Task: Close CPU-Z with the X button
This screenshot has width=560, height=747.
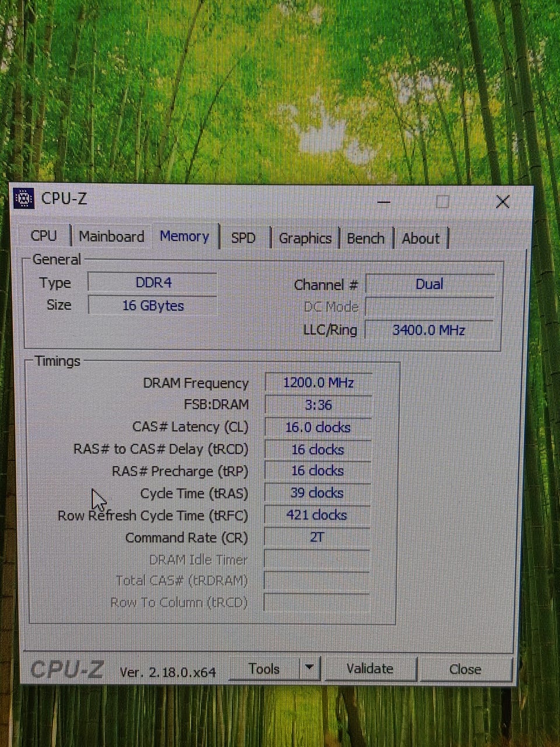Action: pyautogui.click(x=503, y=202)
